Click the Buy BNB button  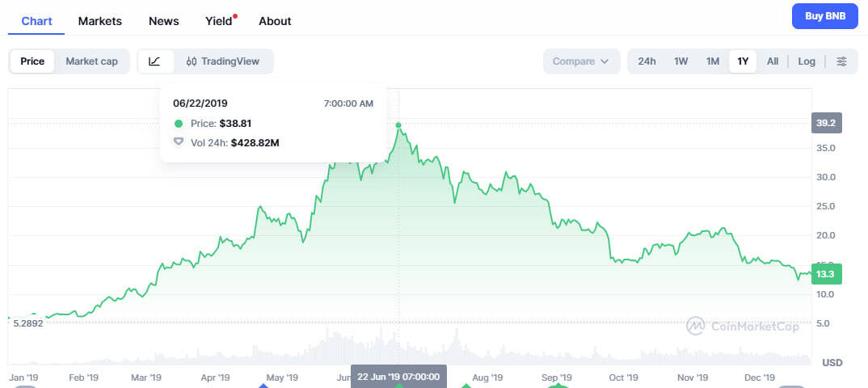click(x=824, y=16)
